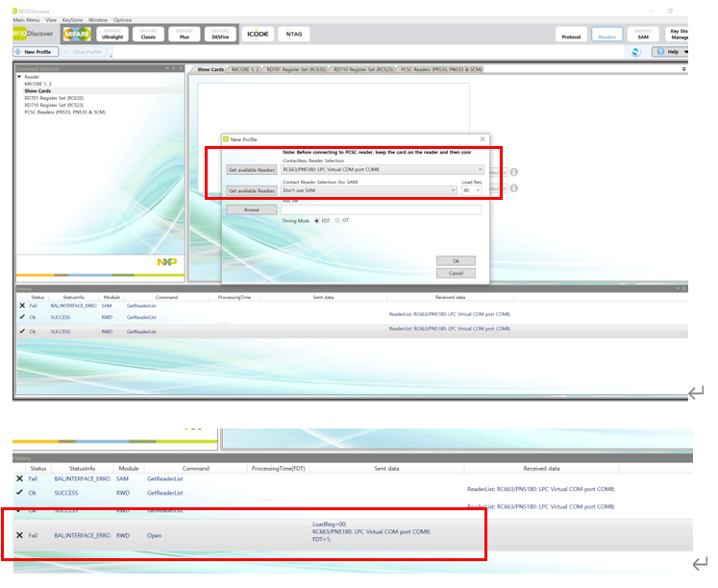718x588 pixels.
Task: Open the KeyStore menu
Action: pos(72,20)
